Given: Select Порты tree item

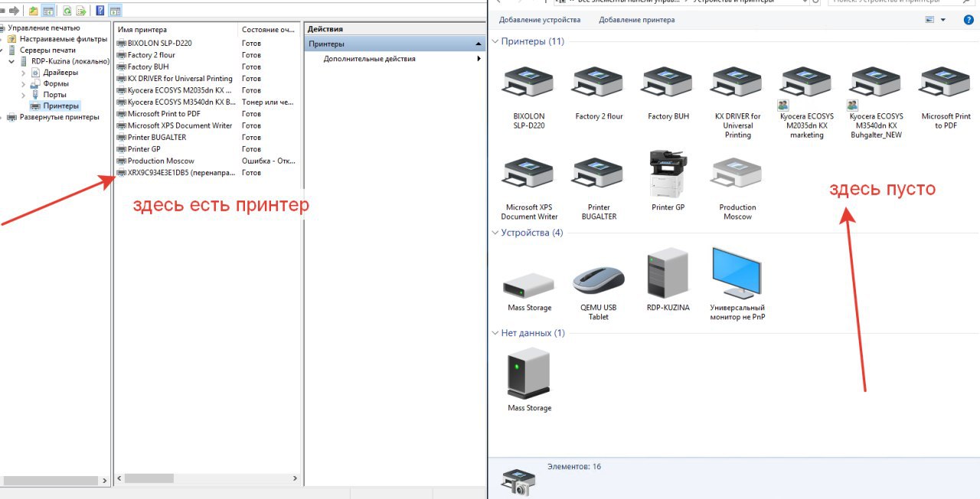Looking at the screenshot, I should point(55,95).
